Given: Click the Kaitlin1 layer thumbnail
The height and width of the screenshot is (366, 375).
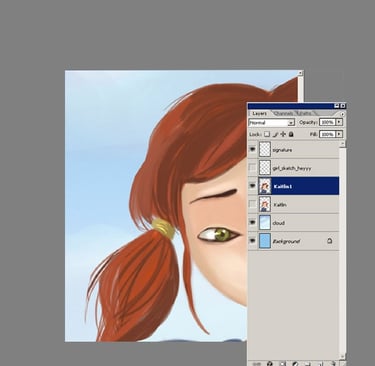Looking at the screenshot, I should [265, 186].
